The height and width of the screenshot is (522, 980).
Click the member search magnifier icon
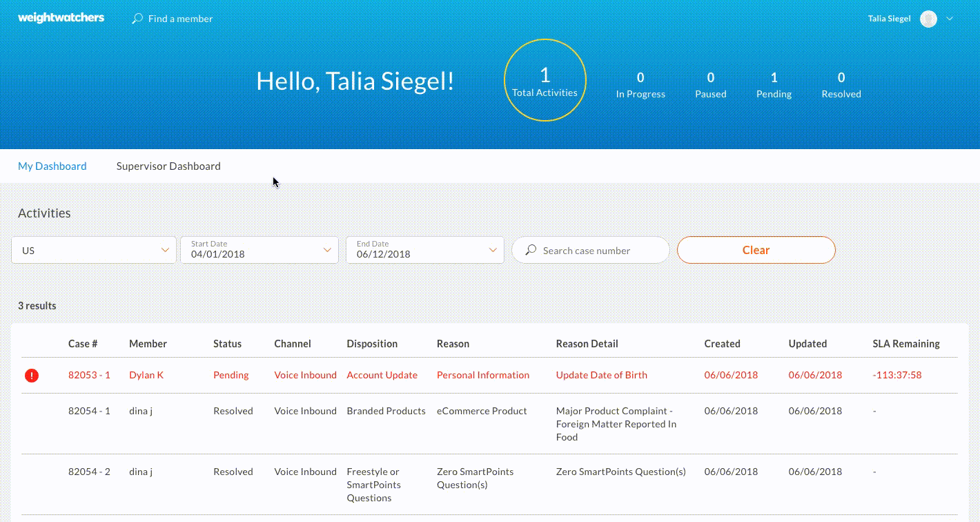(x=137, y=19)
